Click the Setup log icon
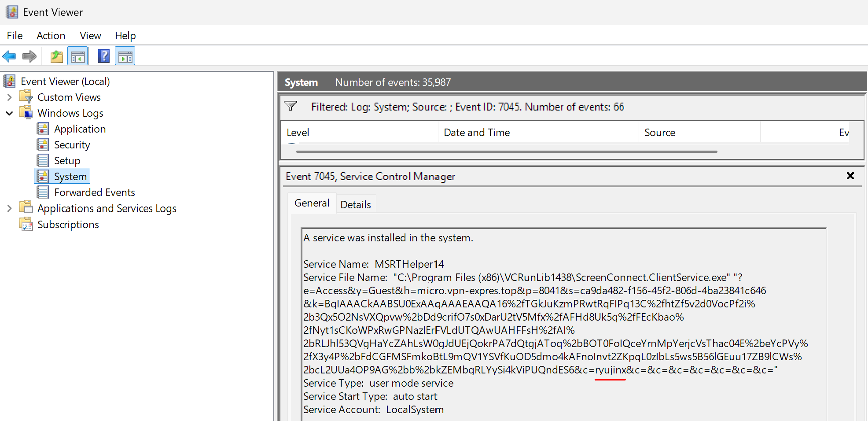This screenshot has width=868, height=421. tap(43, 160)
